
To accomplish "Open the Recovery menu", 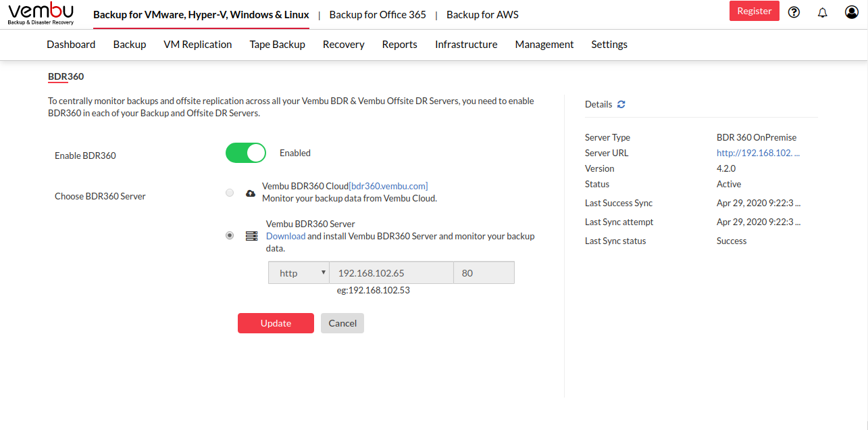I will (344, 45).
